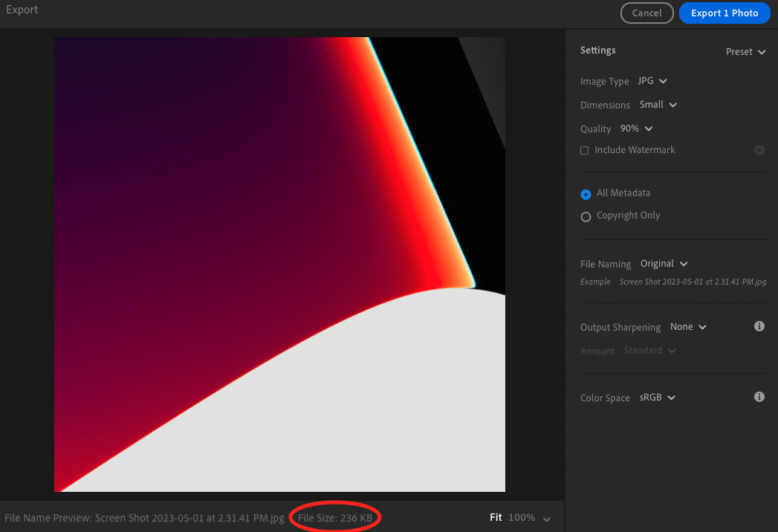Click the example file name text
Viewport: 778px width, 532px height.
coord(693,282)
